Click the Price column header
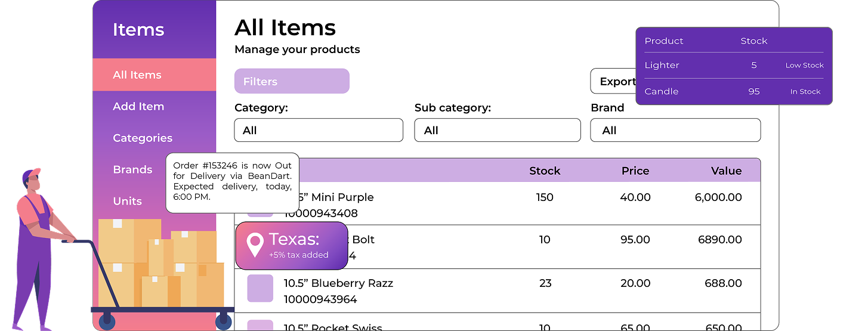This screenshot has height=331, width=868. pos(635,171)
